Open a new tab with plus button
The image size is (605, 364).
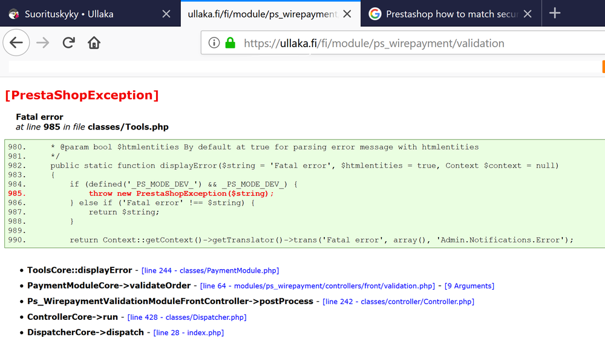pyautogui.click(x=555, y=13)
